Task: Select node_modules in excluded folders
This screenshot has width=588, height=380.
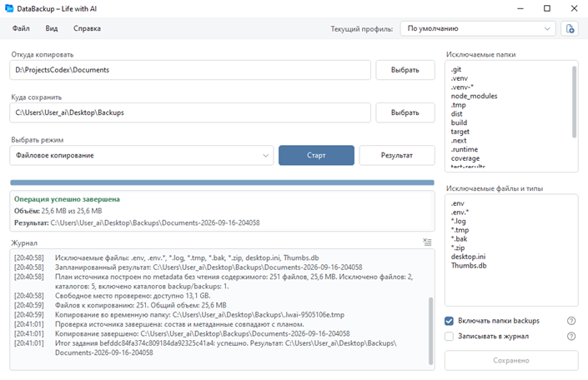Action: pos(474,96)
